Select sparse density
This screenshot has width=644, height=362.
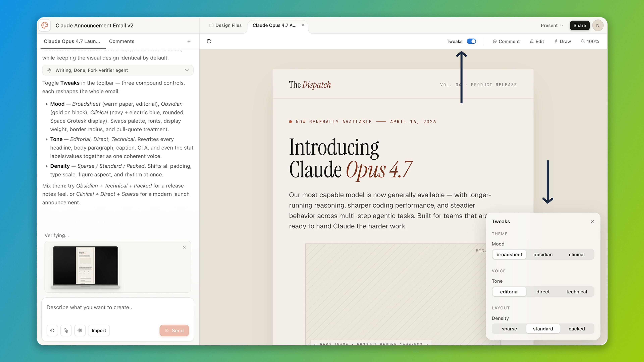point(509,329)
